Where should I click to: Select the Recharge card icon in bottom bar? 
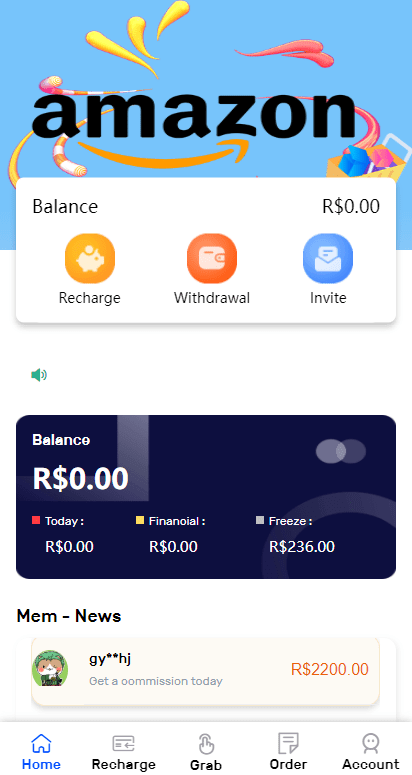coord(124,743)
